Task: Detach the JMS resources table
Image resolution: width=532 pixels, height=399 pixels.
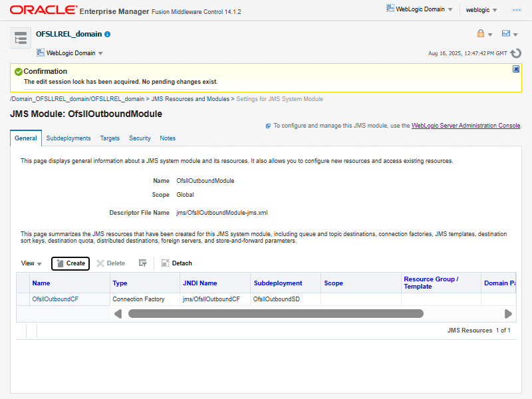Action: tap(176, 263)
